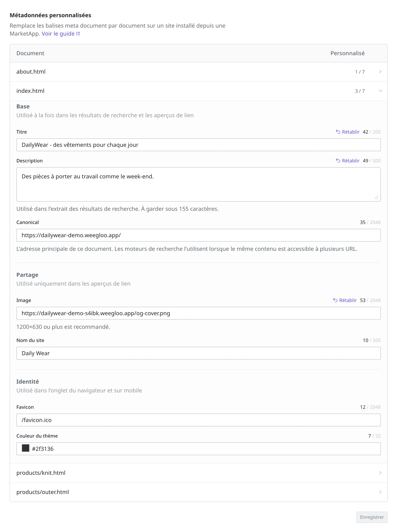The image size is (400, 532).
Task: Click the Rétablir undo icon for Description
Action: tap(338, 161)
